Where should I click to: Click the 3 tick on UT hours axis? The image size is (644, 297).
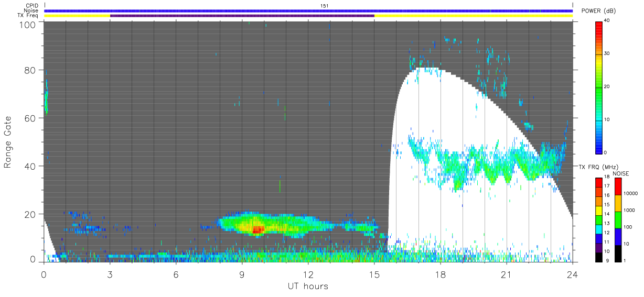pyautogui.click(x=110, y=274)
